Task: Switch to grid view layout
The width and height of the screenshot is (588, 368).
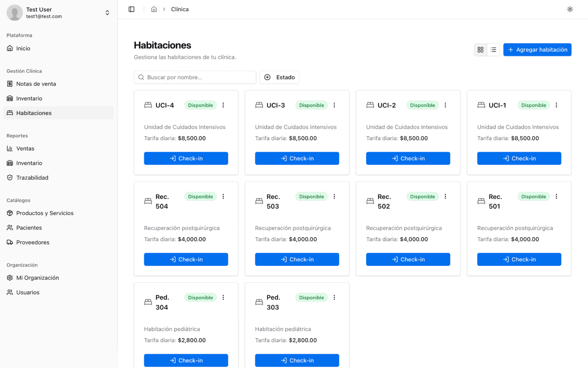Action: pos(480,49)
